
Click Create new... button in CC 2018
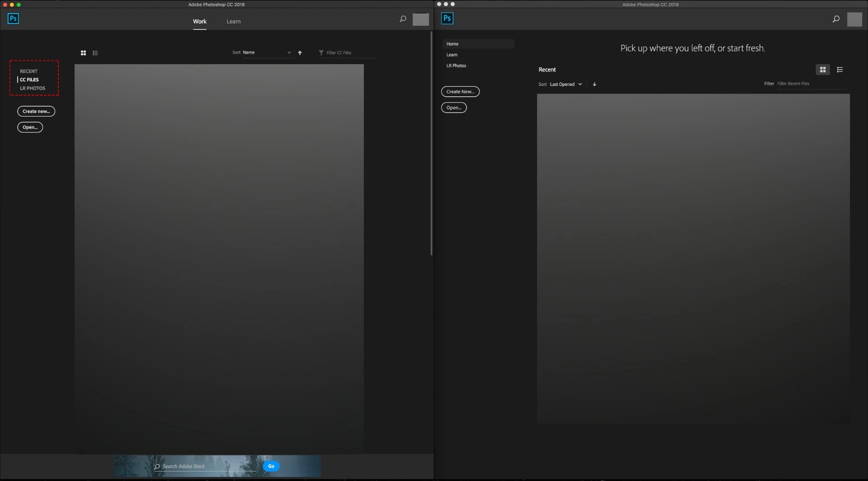[x=36, y=111]
